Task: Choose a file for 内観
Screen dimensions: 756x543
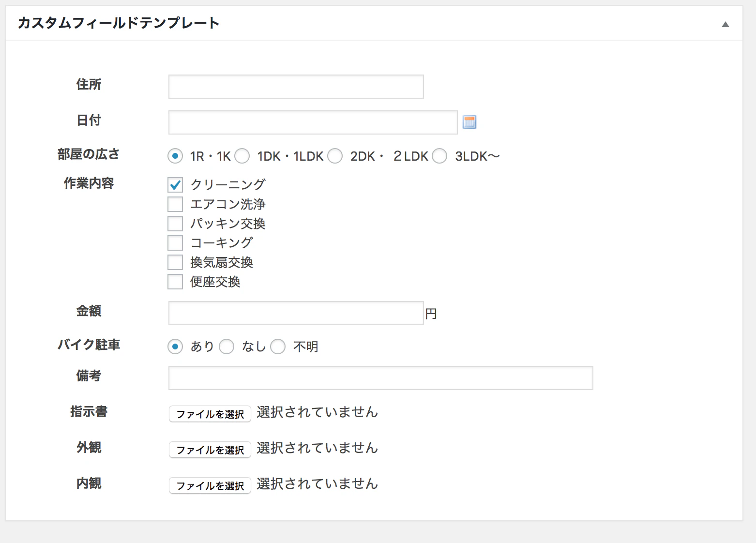Action: pos(210,485)
